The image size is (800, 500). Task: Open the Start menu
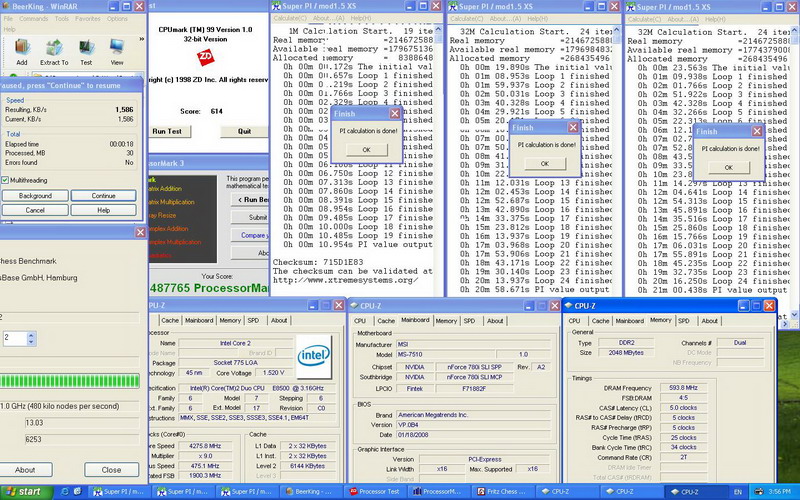click(x=27, y=492)
